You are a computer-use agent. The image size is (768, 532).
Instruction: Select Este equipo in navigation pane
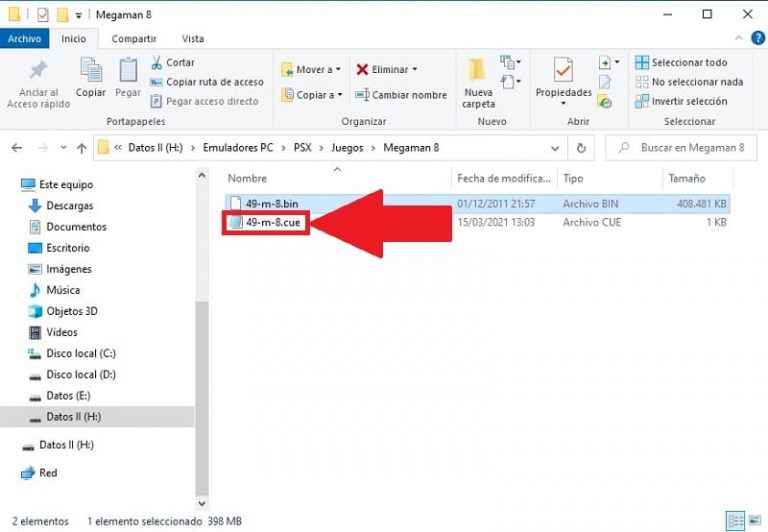point(56,185)
